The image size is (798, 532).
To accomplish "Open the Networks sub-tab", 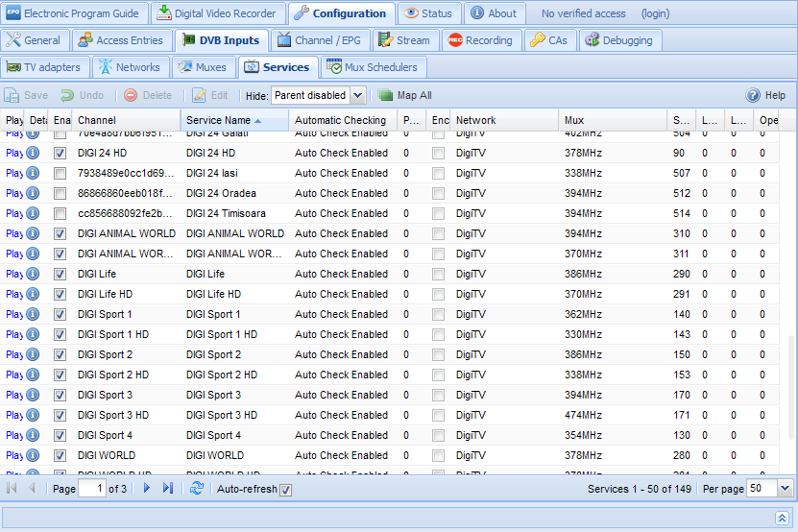I will [x=131, y=67].
